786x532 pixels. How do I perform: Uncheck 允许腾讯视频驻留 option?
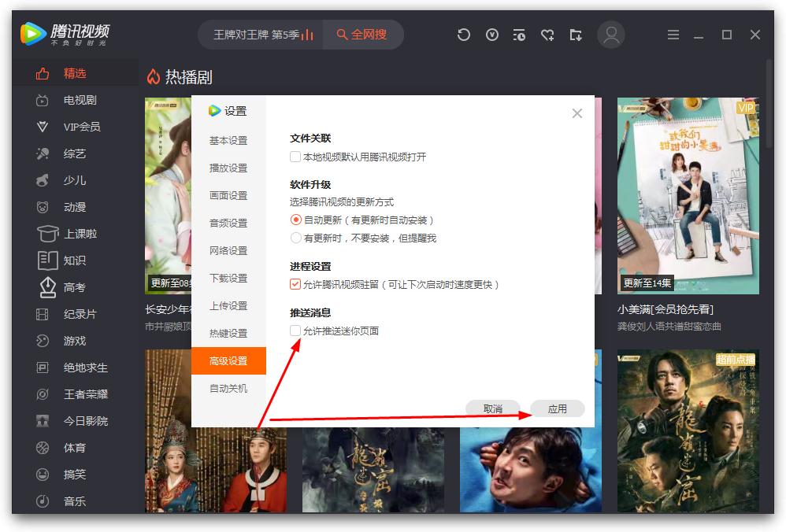(x=293, y=286)
